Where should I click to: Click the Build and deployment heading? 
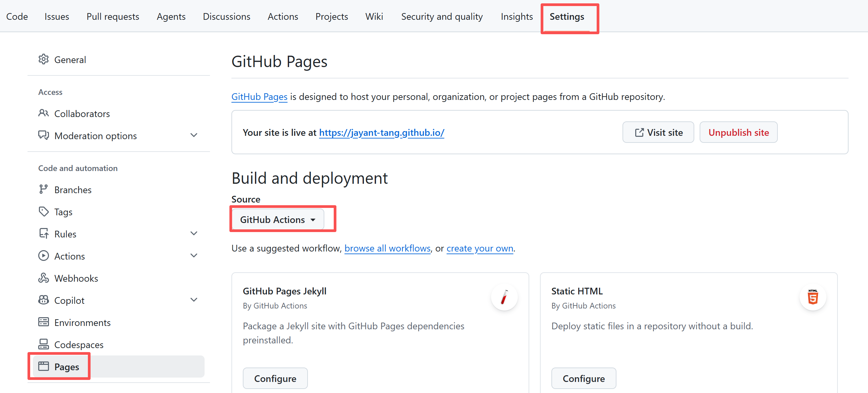coord(309,178)
